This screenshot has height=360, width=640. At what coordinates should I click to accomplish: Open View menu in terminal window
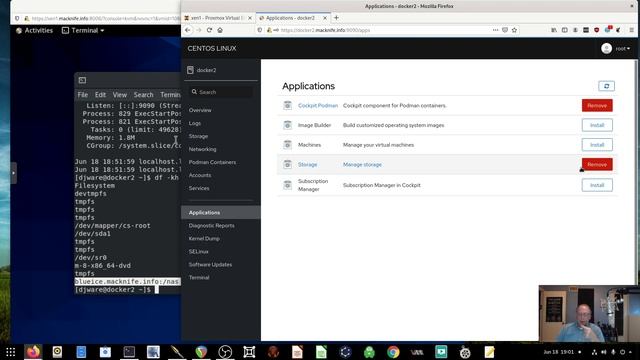tap(120, 95)
